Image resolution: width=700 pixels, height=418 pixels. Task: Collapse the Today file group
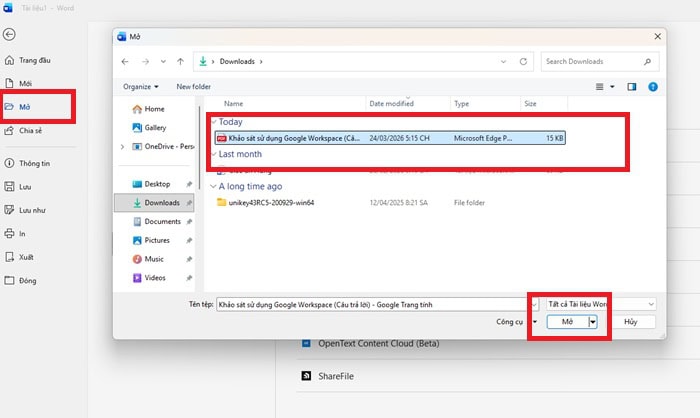tap(214, 122)
